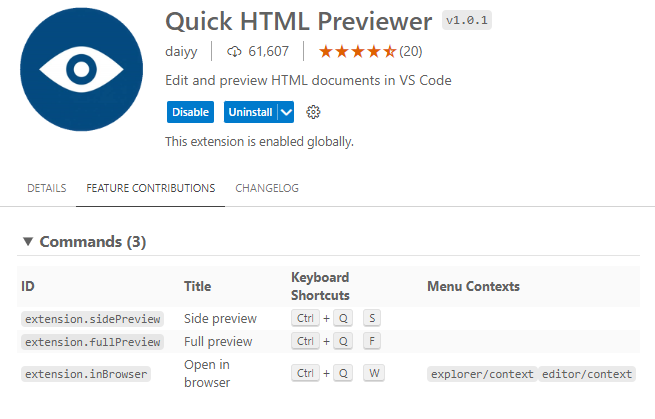
Task: Click the ID column header
Action: pos(28,286)
